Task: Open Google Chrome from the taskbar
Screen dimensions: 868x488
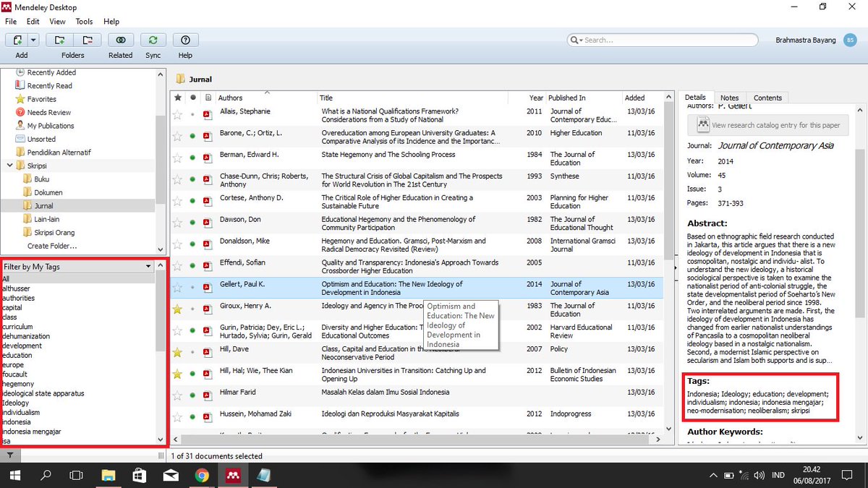Action: [202, 476]
